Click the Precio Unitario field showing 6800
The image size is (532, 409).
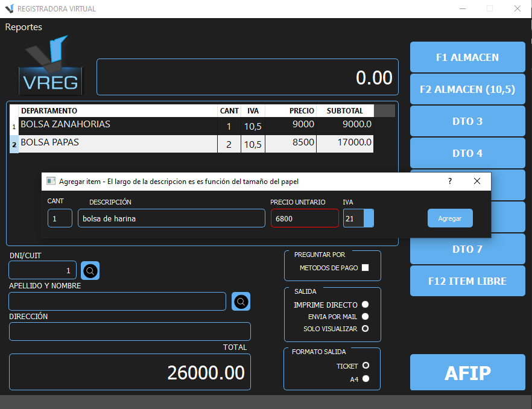(x=305, y=218)
